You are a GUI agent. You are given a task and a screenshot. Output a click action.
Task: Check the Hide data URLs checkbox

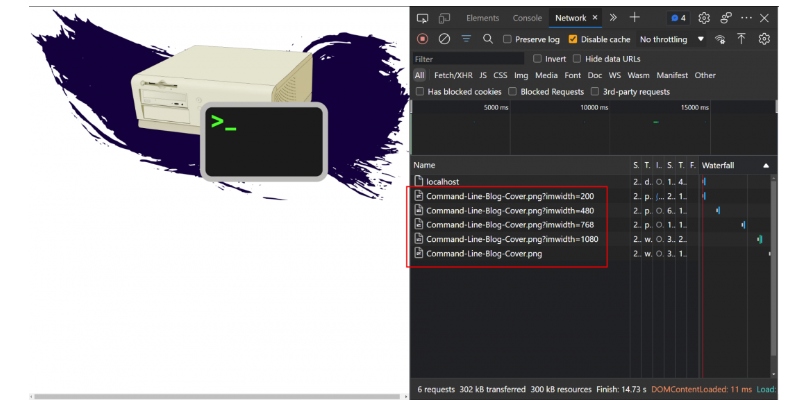point(576,59)
